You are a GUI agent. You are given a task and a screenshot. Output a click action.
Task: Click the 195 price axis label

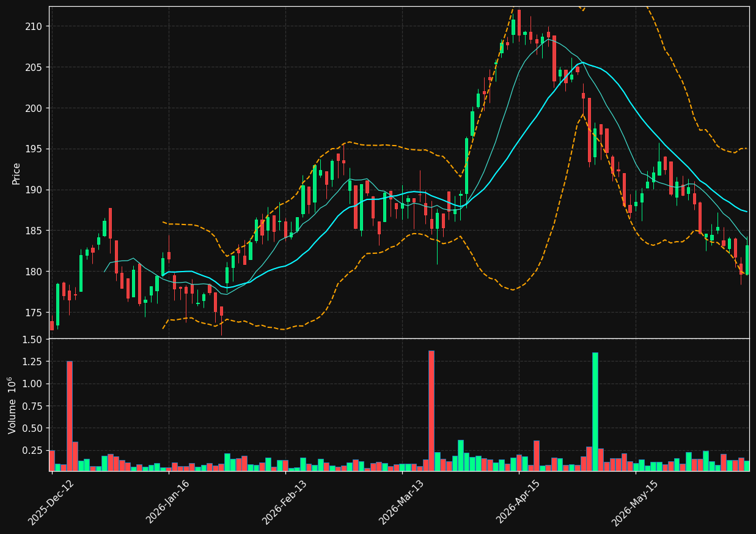tap(34, 149)
